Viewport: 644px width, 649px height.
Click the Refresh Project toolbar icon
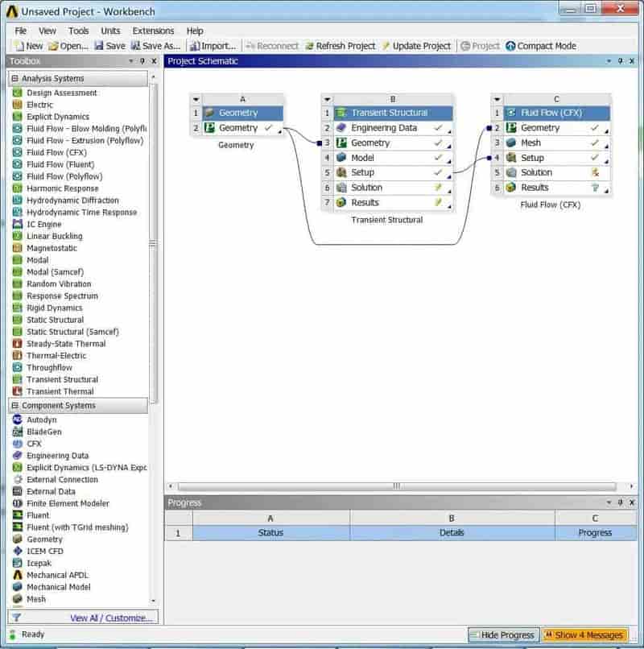pyautogui.click(x=309, y=46)
